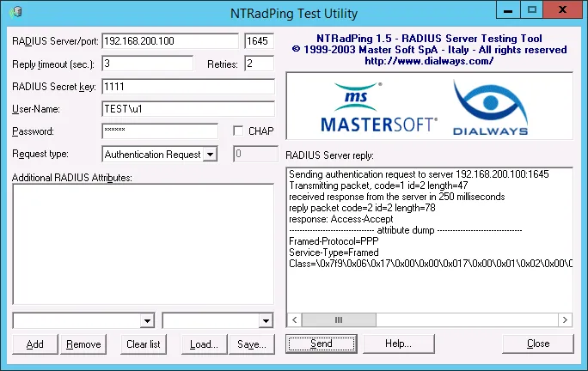Send the RADIUS request
The height and width of the screenshot is (371, 588).
tap(322, 344)
